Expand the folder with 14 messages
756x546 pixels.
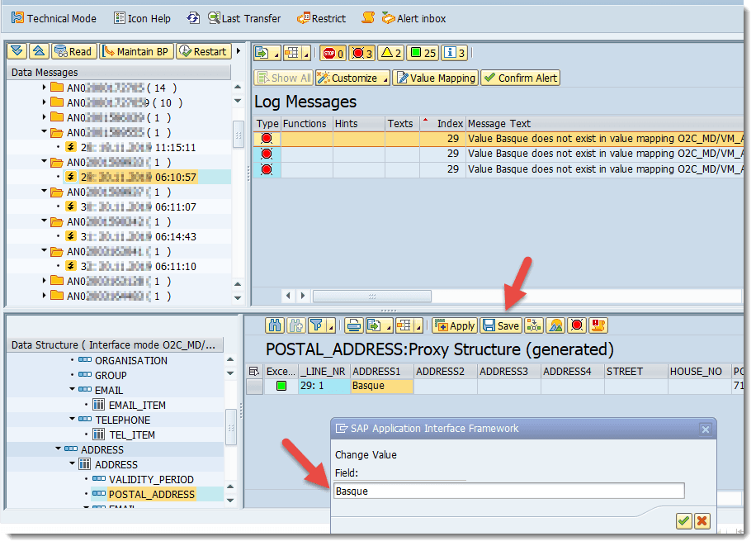[45, 88]
